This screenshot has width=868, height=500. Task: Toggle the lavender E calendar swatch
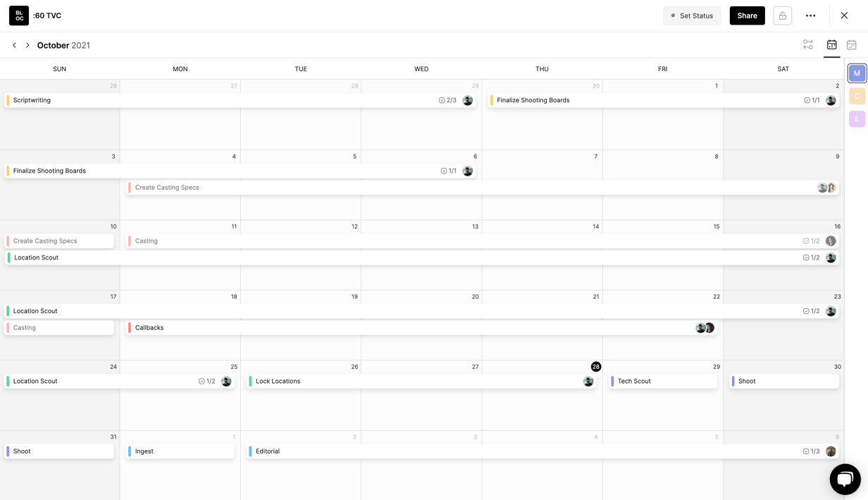(857, 119)
